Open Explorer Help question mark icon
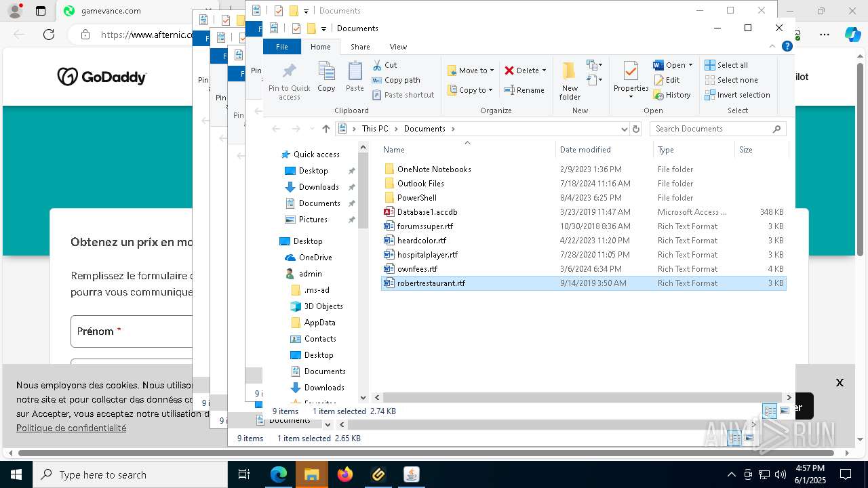The height and width of the screenshot is (488, 868). (x=787, y=46)
